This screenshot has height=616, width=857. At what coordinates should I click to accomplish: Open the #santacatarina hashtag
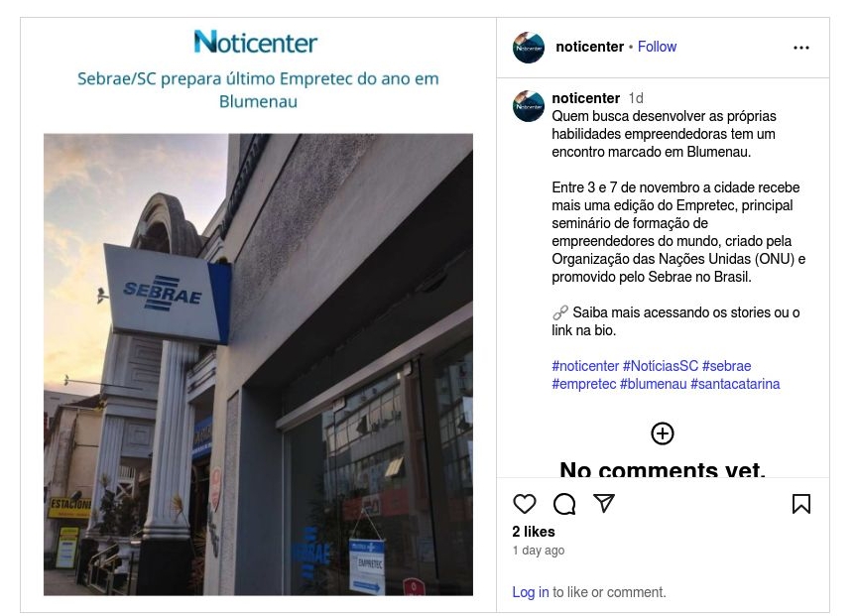pyautogui.click(x=735, y=384)
